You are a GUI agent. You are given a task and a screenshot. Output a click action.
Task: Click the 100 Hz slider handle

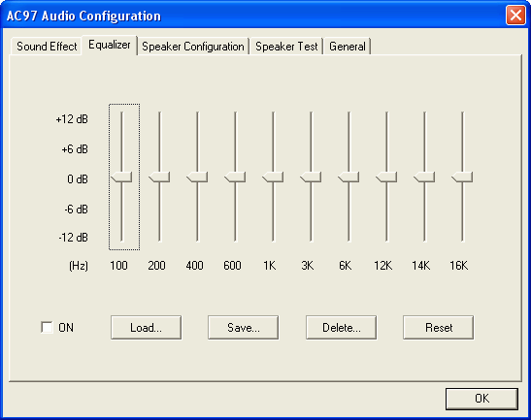(121, 178)
